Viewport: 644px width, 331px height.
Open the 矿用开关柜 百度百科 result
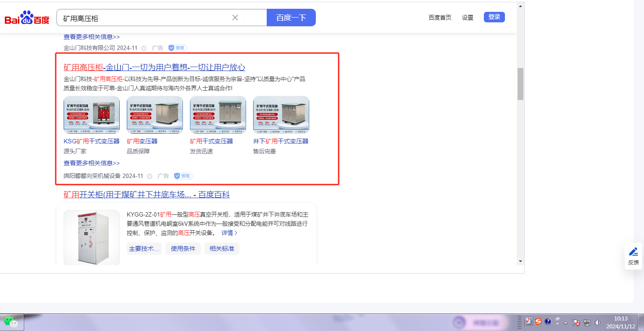click(x=147, y=194)
